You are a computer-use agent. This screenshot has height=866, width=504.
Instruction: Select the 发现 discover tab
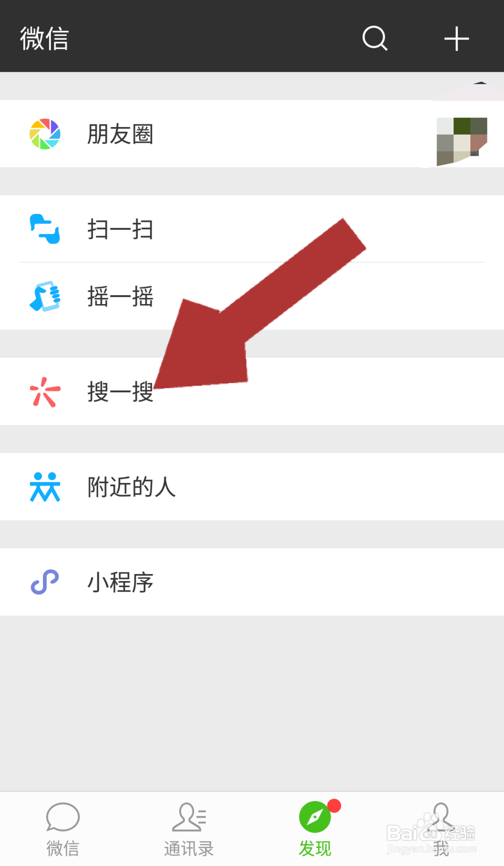point(315,829)
